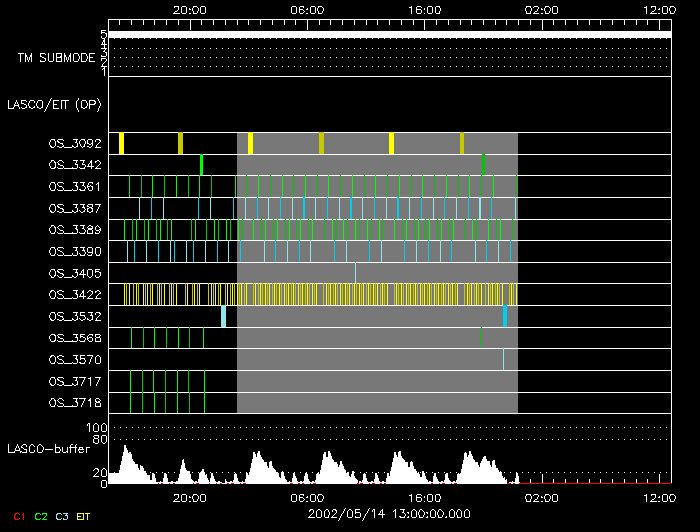Viewport: 700px width, 532px height.
Task: Select the OS_3342 row label
Action: click(75, 165)
